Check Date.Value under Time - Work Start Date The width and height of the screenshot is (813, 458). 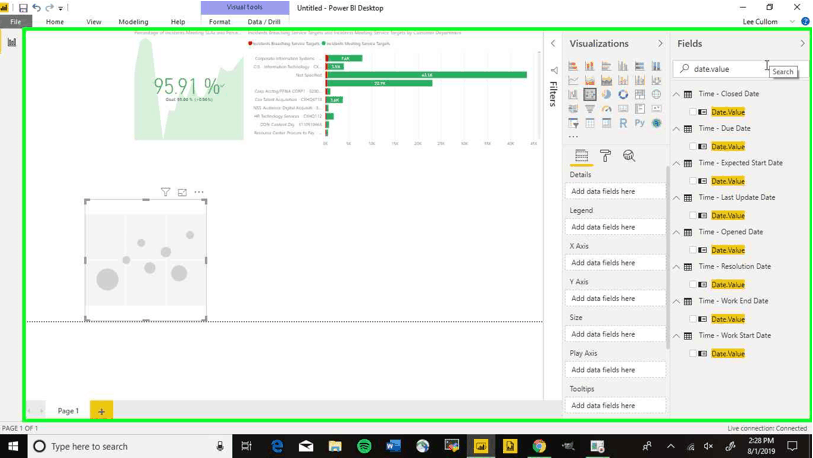693,353
